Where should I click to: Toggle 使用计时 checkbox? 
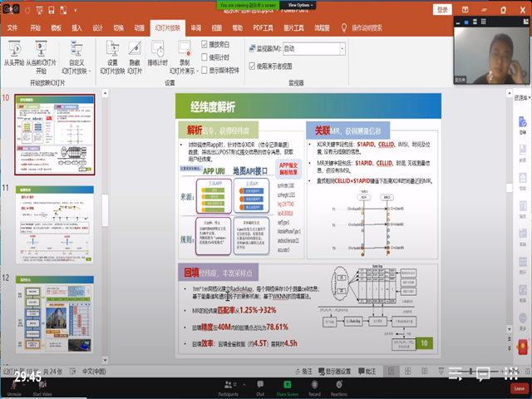pos(204,57)
